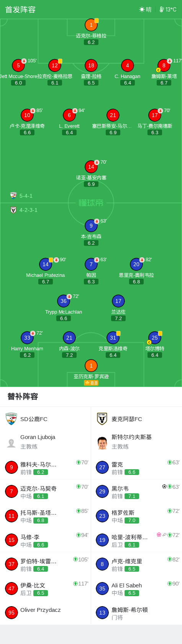
Task: Tap orange goalkeeper 亚历克斯-罗宾逊 icon
Action: (x=91, y=366)
